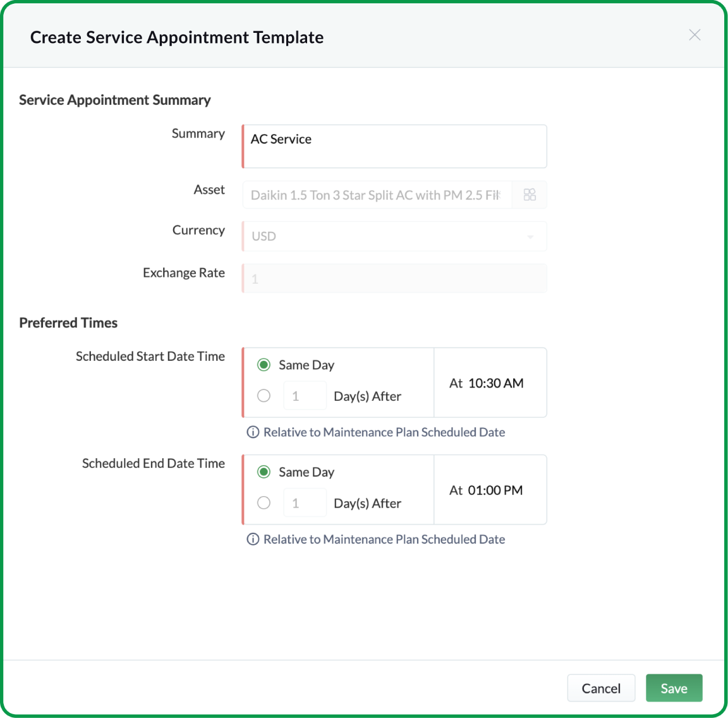
Task: Click the info icon below Scheduled Start Date Time
Action: tap(252, 432)
